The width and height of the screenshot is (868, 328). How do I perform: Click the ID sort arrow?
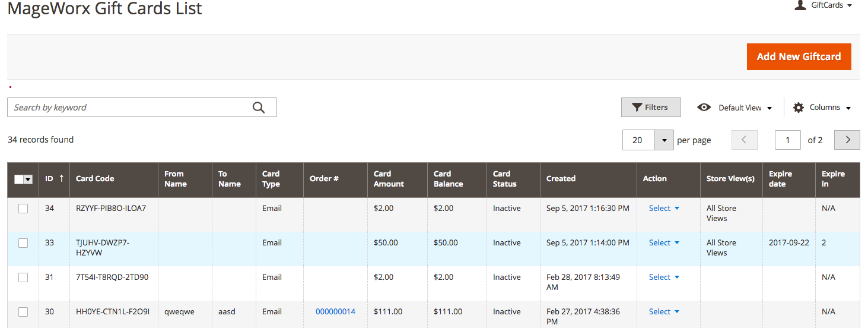click(61, 178)
